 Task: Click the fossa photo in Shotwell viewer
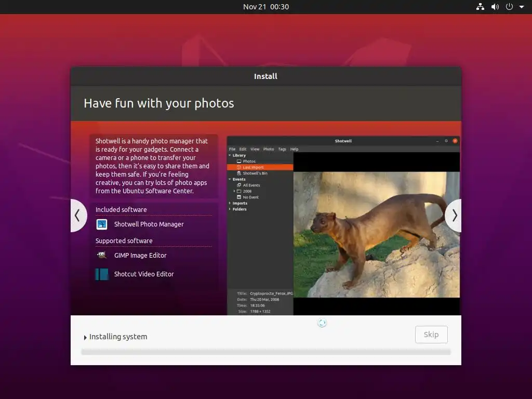(377, 235)
